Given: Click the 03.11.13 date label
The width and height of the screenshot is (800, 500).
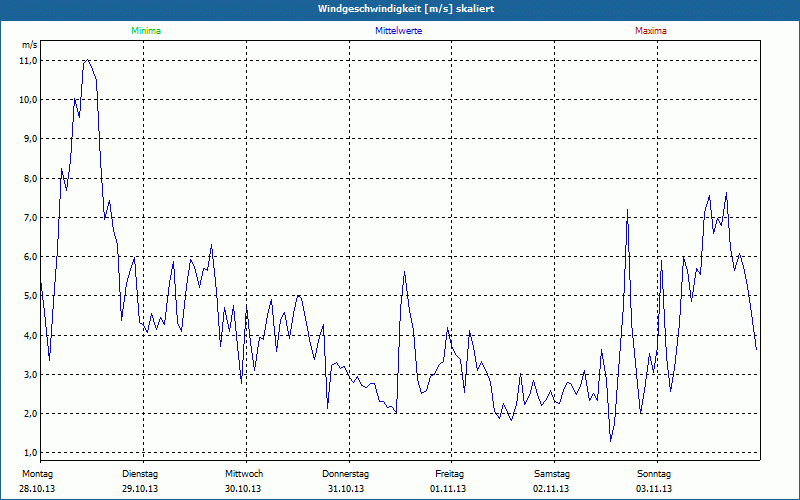Looking at the screenshot, I should pos(654,489).
